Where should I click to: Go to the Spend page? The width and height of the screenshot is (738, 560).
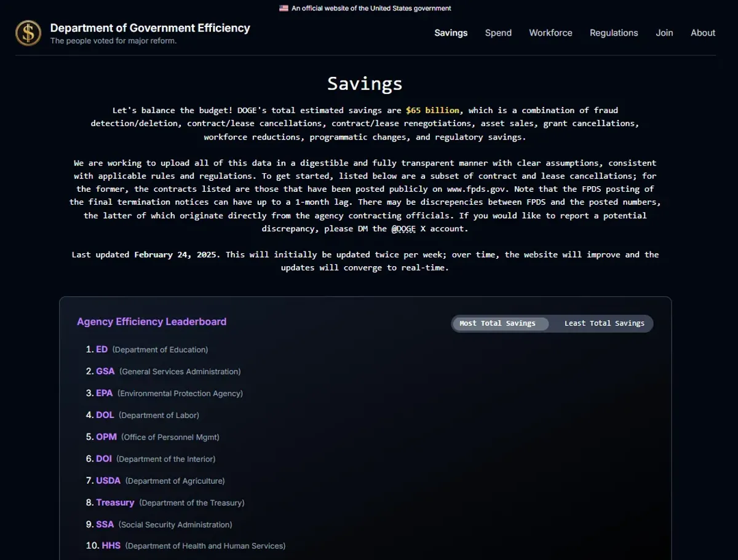pyautogui.click(x=498, y=33)
